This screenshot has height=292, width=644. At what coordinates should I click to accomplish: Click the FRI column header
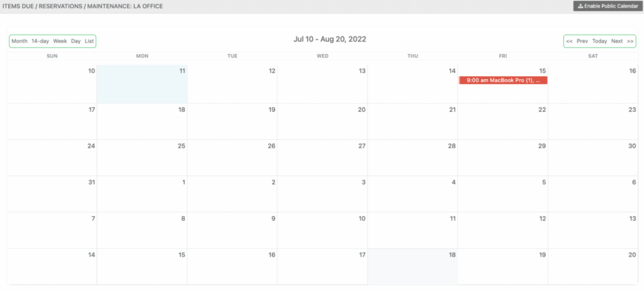[x=502, y=56]
